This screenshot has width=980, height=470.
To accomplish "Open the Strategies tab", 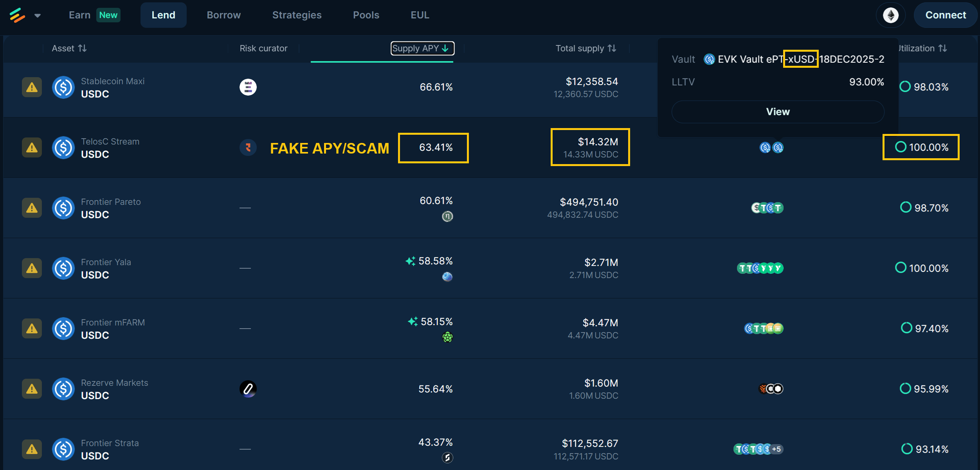I will (x=297, y=15).
